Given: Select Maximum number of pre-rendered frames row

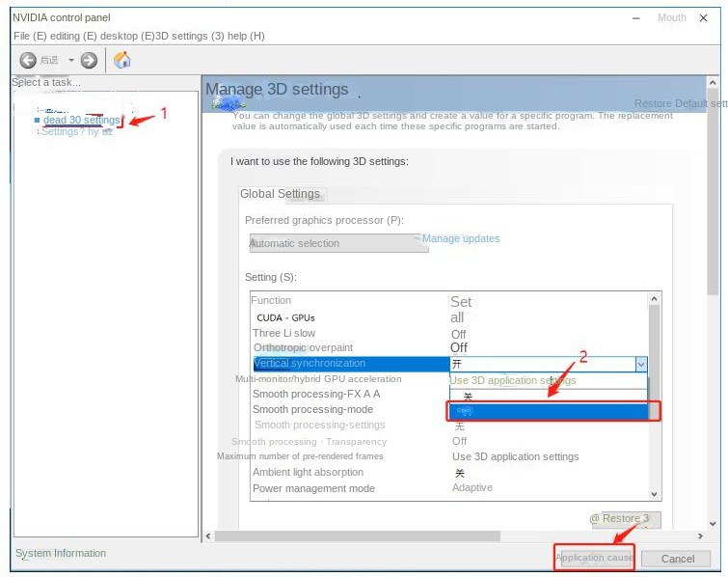Looking at the screenshot, I should [x=300, y=456].
